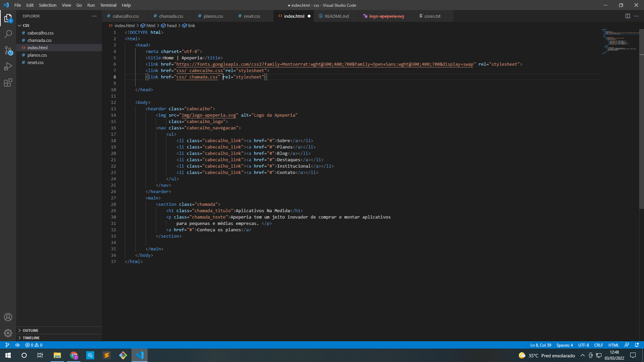Open the Terminal menu item

coord(108,5)
